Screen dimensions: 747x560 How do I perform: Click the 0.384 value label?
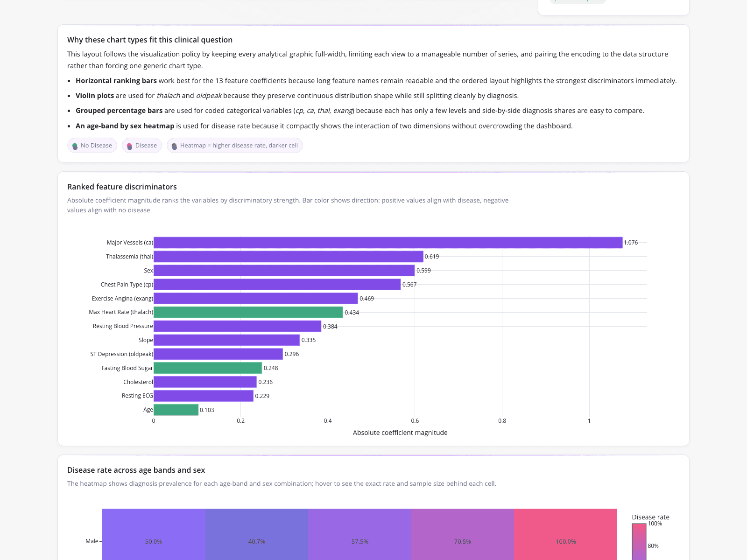(x=330, y=327)
